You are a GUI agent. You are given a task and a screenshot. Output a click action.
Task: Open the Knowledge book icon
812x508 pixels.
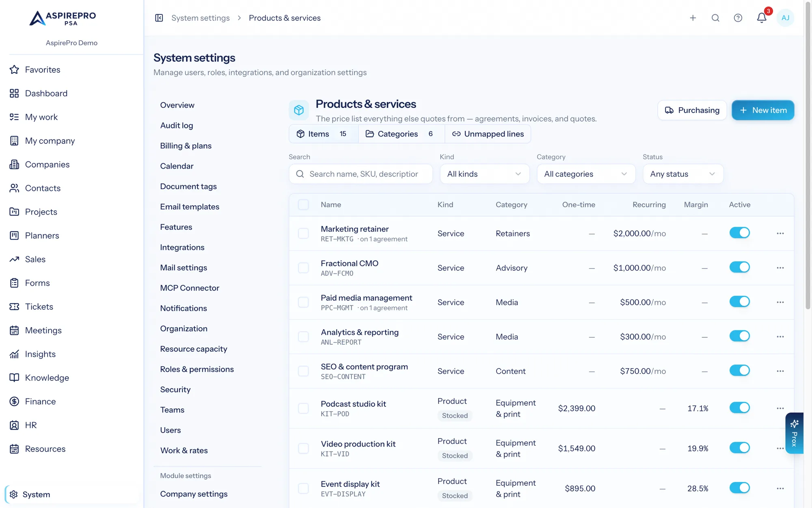pos(14,378)
